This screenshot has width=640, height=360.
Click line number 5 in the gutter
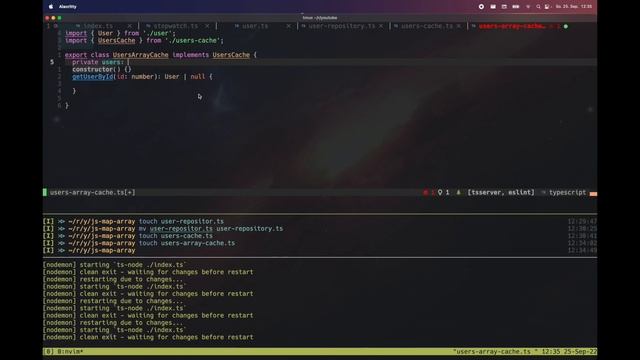(52, 62)
